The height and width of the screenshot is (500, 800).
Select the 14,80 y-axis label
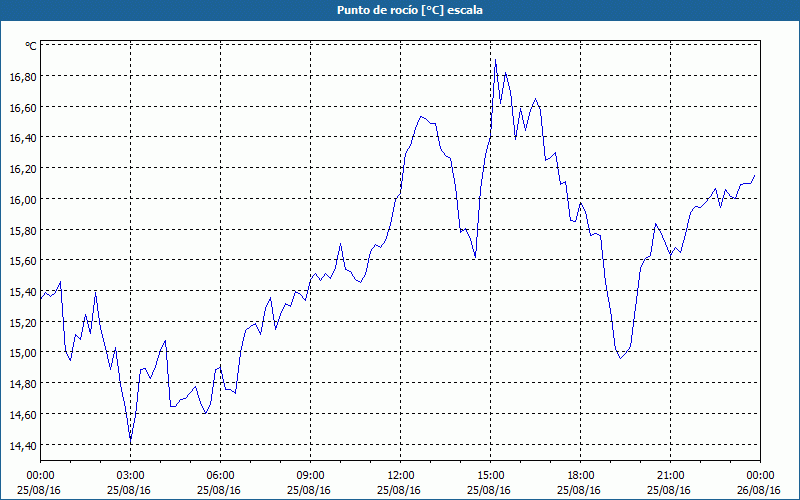click(23, 384)
